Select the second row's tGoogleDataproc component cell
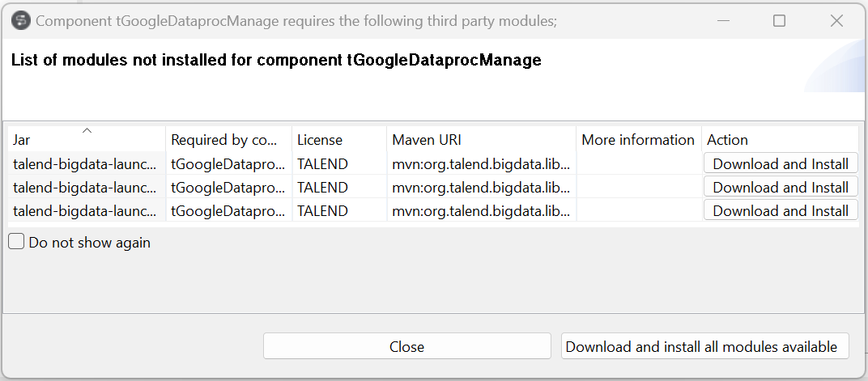This screenshot has width=868, height=381. [228, 188]
